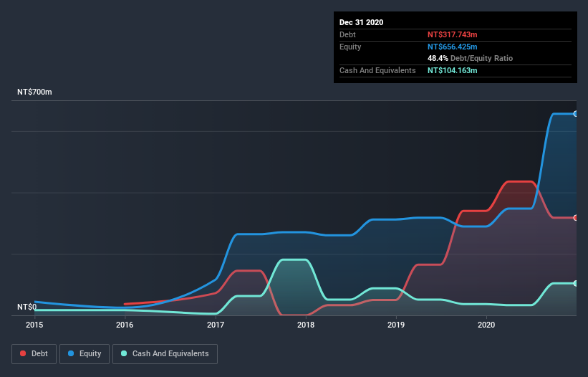The height and width of the screenshot is (377, 588).
Task: Click the 48.4% Debt/Equity Ratio text
Action: pyautogui.click(x=471, y=58)
